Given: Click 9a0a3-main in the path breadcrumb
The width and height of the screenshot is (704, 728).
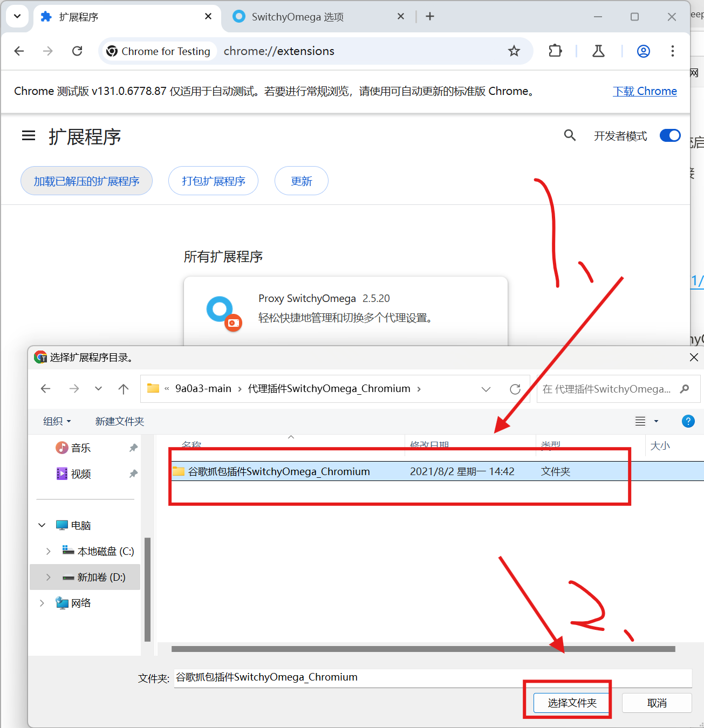Looking at the screenshot, I should tap(203, 389).
